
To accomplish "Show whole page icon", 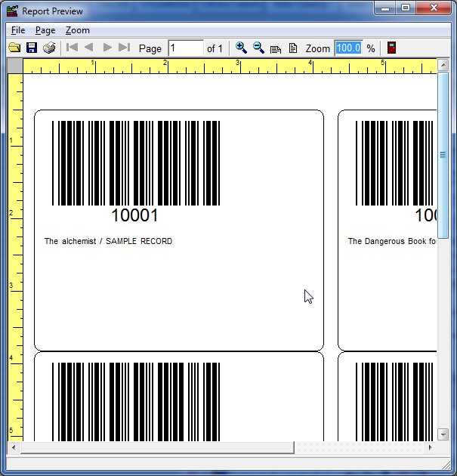I will 293,48.
